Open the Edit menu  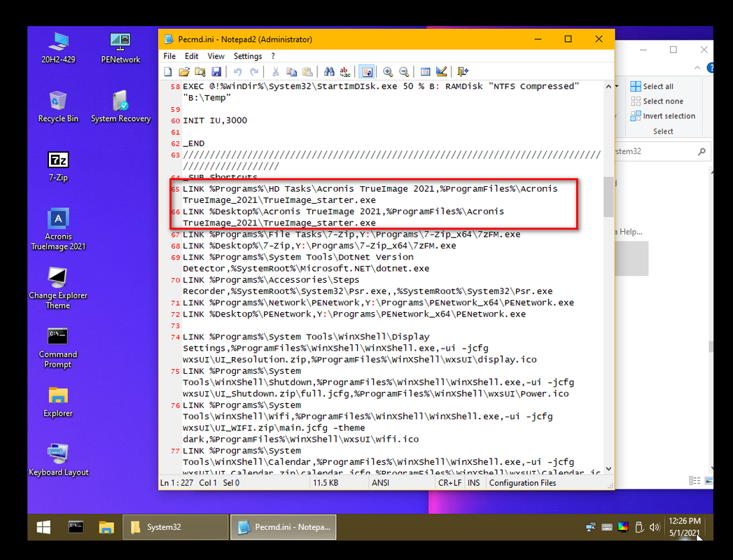(x=192, y=56)
